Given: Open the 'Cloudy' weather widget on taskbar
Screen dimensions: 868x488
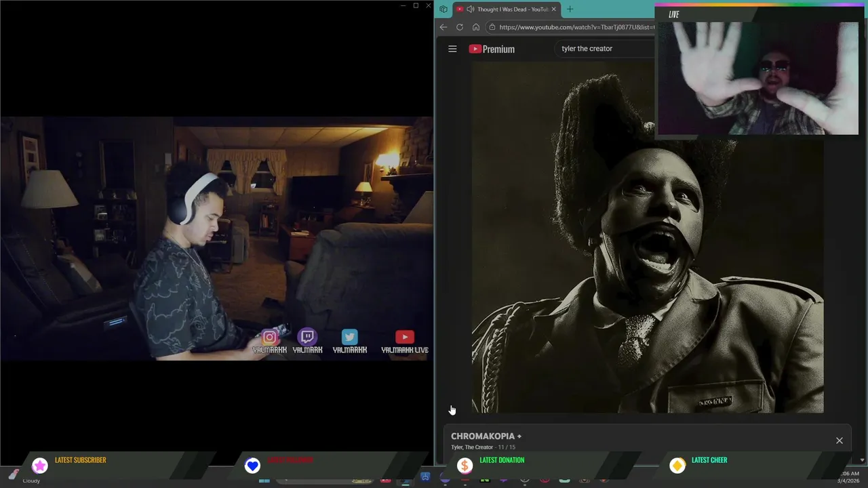Looking at the screenshot, I should (x=26, y=476).
